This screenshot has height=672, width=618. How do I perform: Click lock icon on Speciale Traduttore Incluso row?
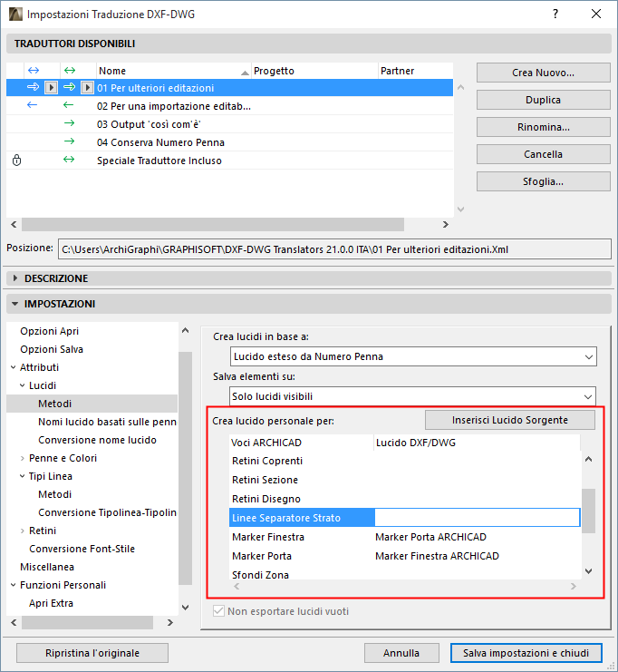click(x=16, y=161)
